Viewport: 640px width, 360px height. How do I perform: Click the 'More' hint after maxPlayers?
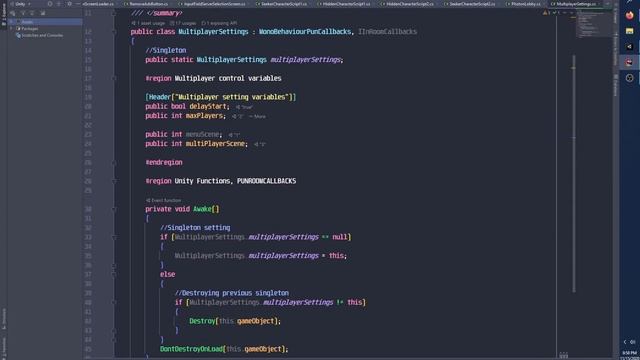point(257,116)
